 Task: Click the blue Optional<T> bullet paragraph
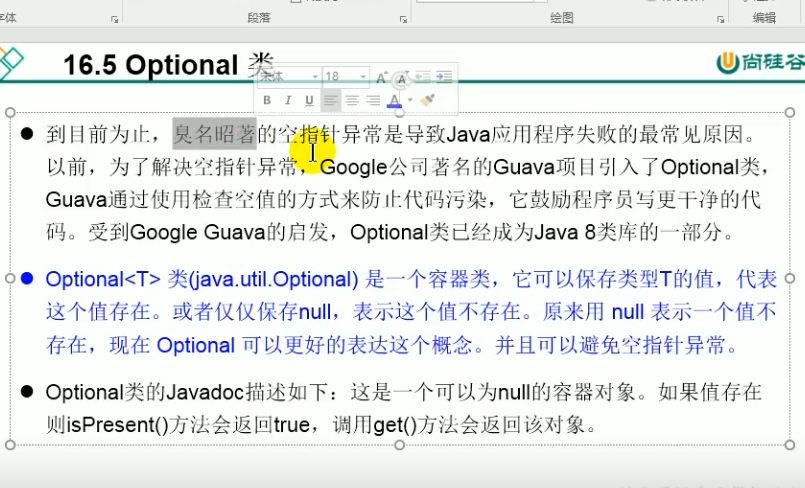[400, 312]
